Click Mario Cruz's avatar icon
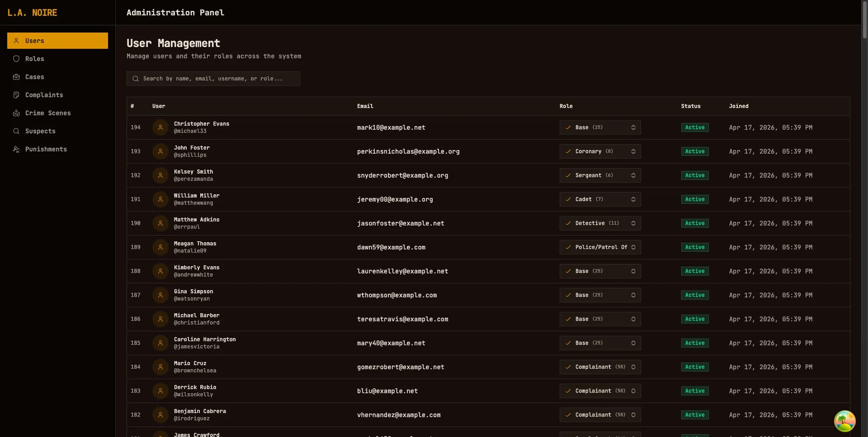868x437 pixels. coord(160,367)
